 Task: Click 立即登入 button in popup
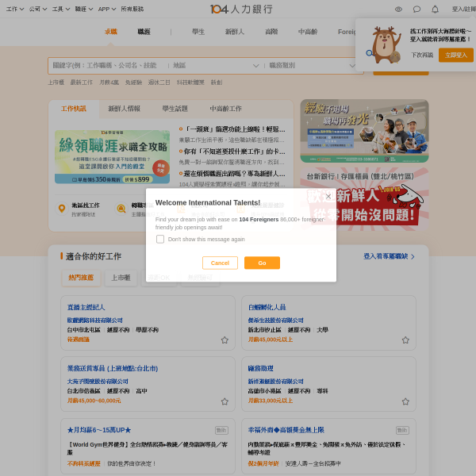pos(456,55)
